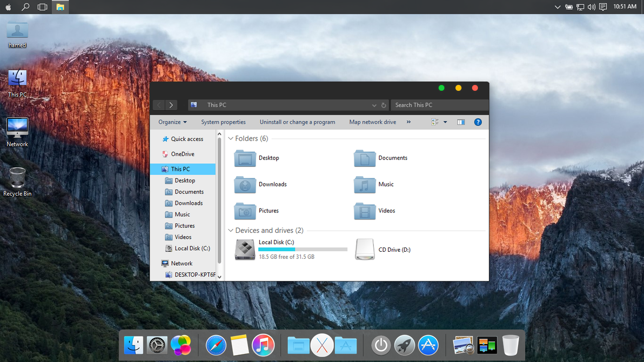Select Quick access in navigation pane

click(187, 139)
